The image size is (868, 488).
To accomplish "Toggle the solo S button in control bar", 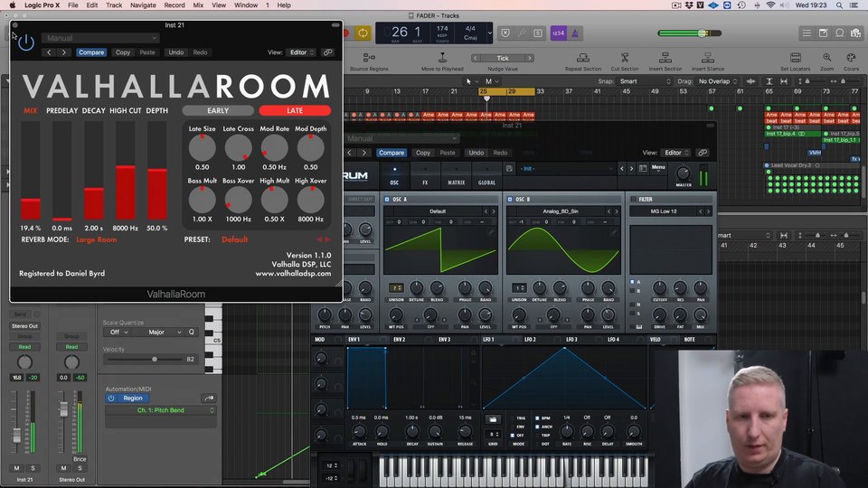I will [x=537, y=33].
